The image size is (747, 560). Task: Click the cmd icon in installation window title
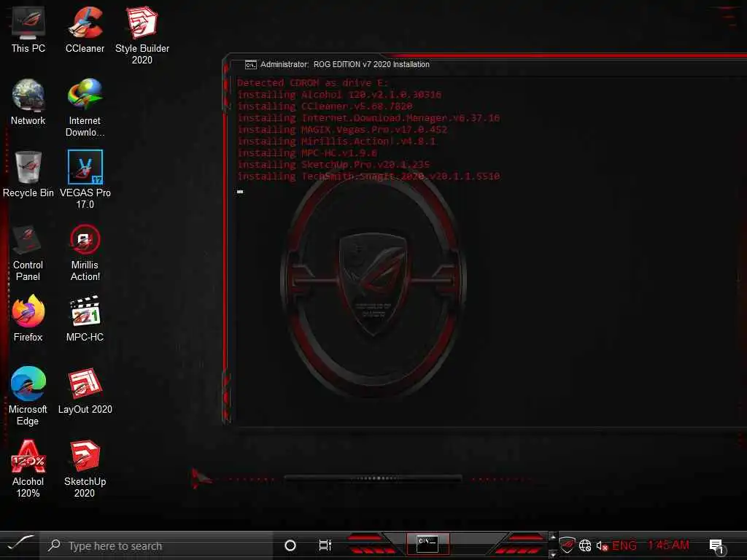pos(251,65)
